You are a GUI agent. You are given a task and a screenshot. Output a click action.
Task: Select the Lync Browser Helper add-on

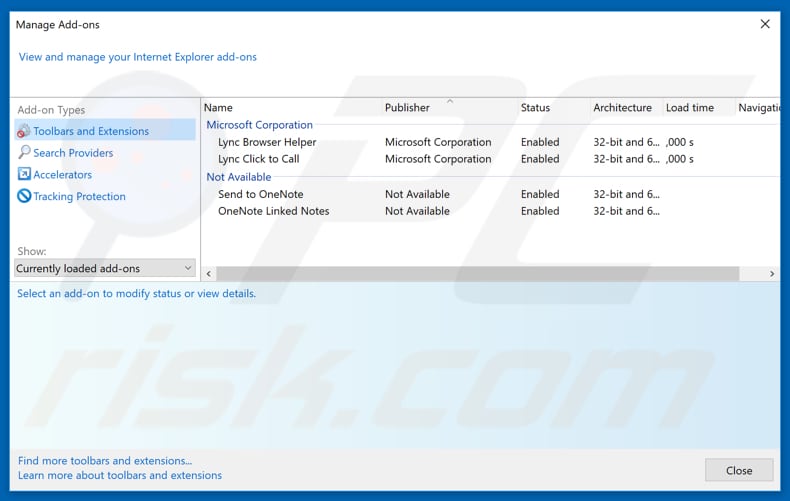pos(267,142)
